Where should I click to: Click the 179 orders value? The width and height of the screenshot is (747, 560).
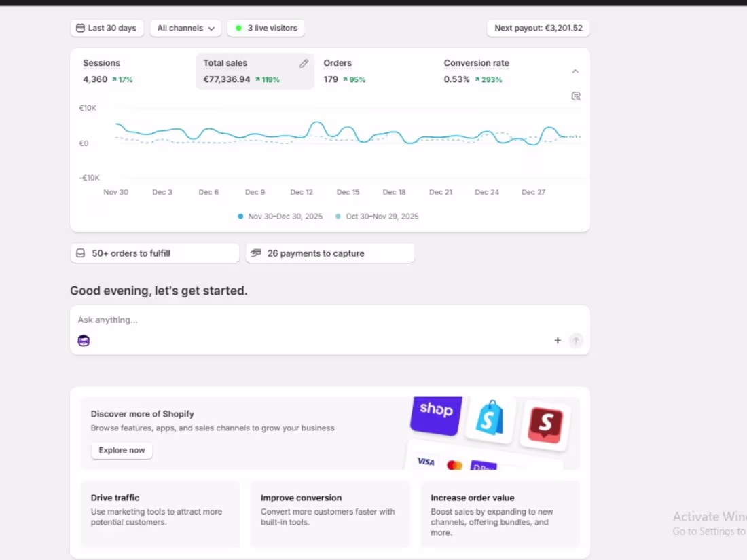click(x=331, y=79)
